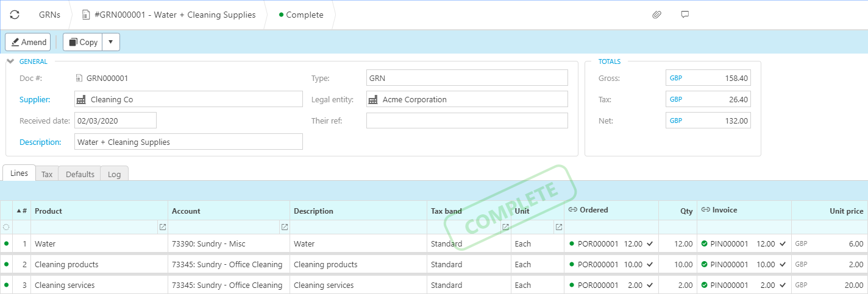The image size is (868, 294).
Task: Switch to the Tax tab
Action: [x=47, y=174]
